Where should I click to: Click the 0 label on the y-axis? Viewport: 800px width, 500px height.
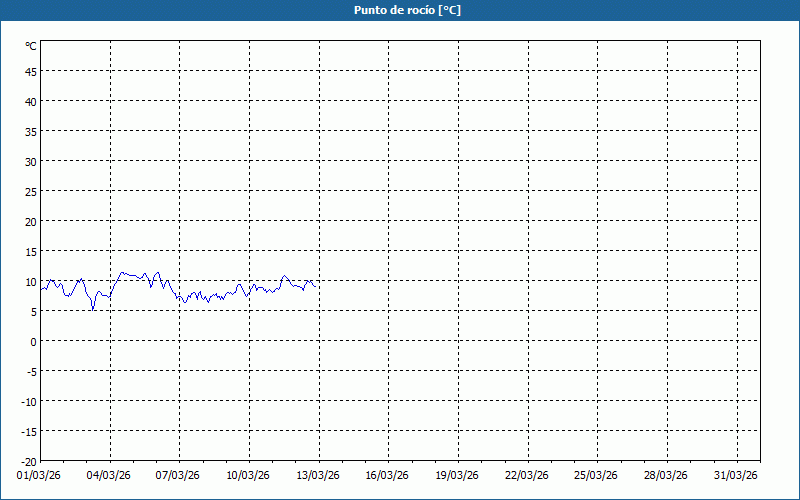(x=33, y=341)
